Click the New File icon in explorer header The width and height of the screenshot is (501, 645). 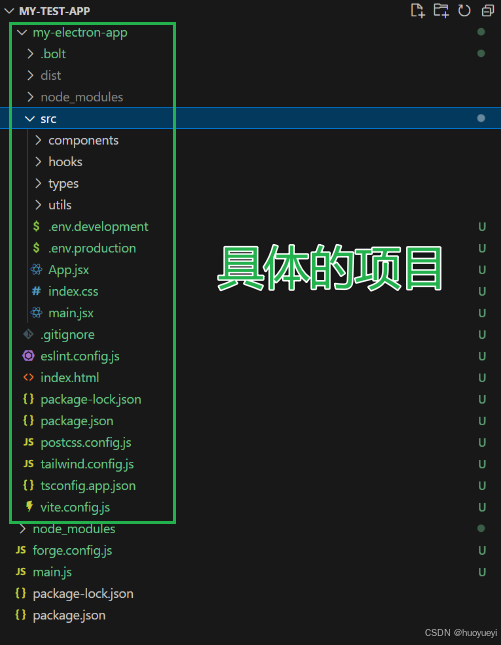tap(418, 10)
